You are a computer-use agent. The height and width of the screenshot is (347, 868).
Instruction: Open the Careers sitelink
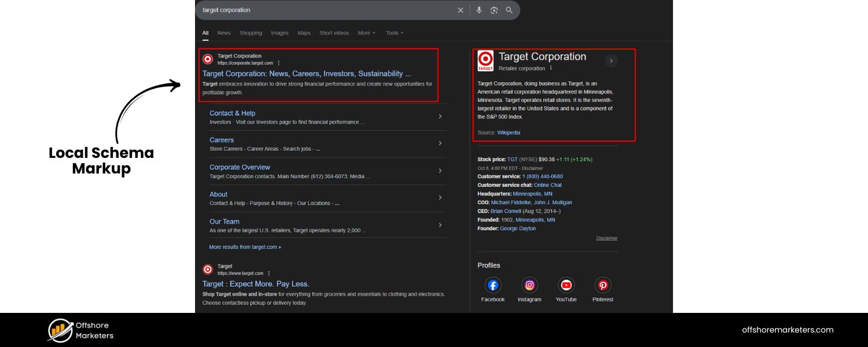(x=222, y=140)
